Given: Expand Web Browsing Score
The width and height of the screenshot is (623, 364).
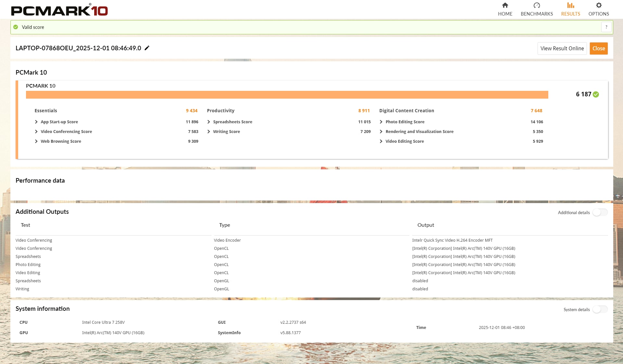Looking at the screenshot, I should [36, 141].
